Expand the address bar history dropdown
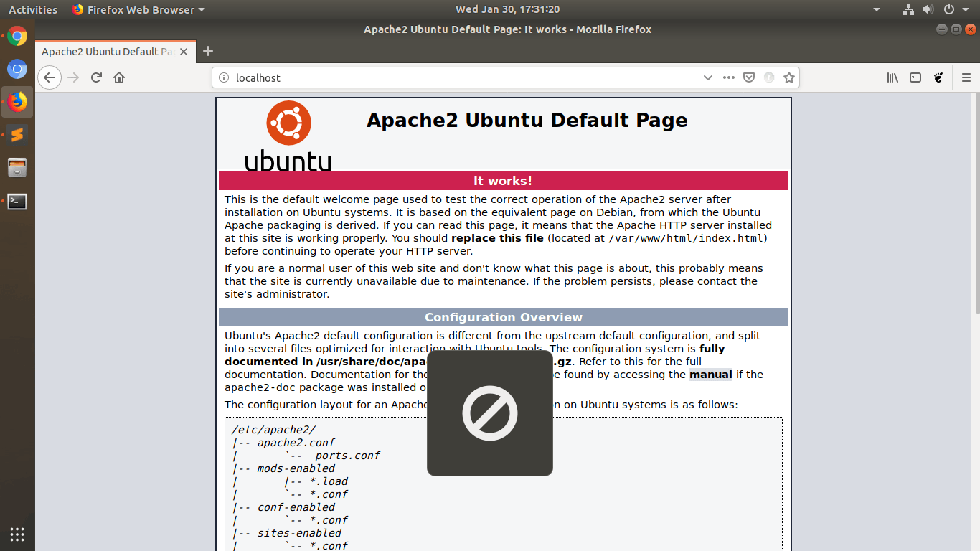 click(x=707, y=77)
